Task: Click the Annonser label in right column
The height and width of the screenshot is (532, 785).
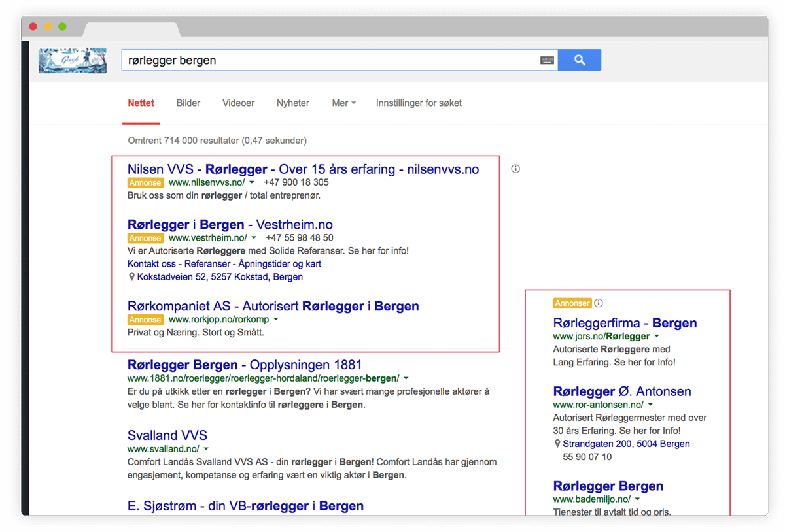Action: coord(572,303)
